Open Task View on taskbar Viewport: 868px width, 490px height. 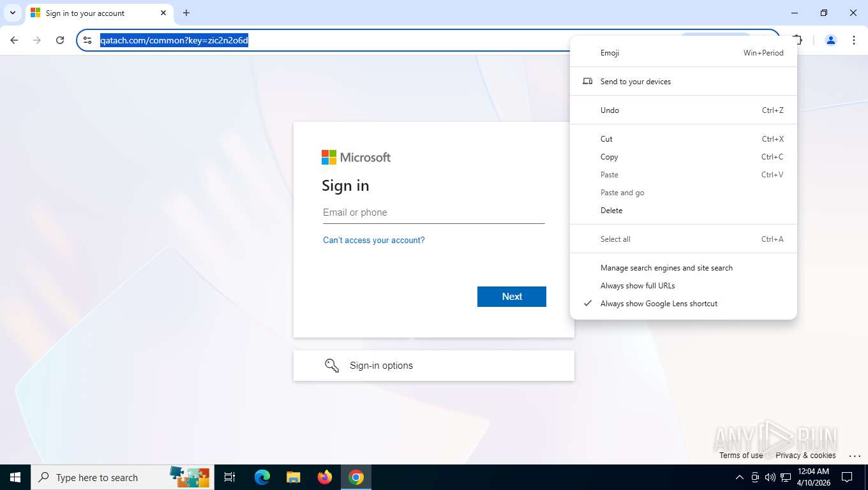tap(230, 477)
